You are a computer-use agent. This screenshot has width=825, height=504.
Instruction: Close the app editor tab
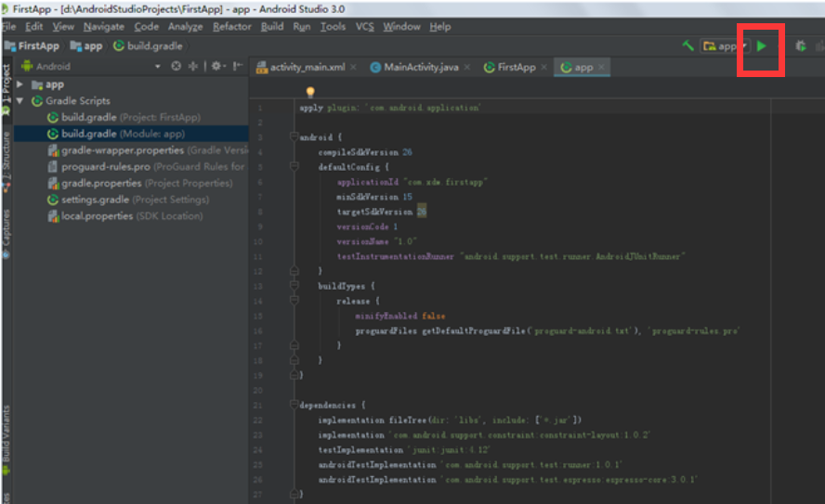601,67
